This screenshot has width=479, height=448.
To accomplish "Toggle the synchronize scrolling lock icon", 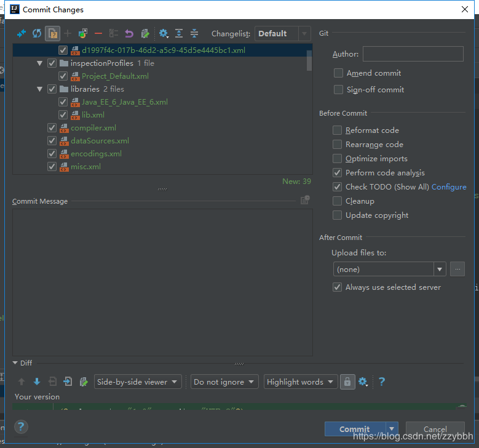I will (x=347, y=382).
